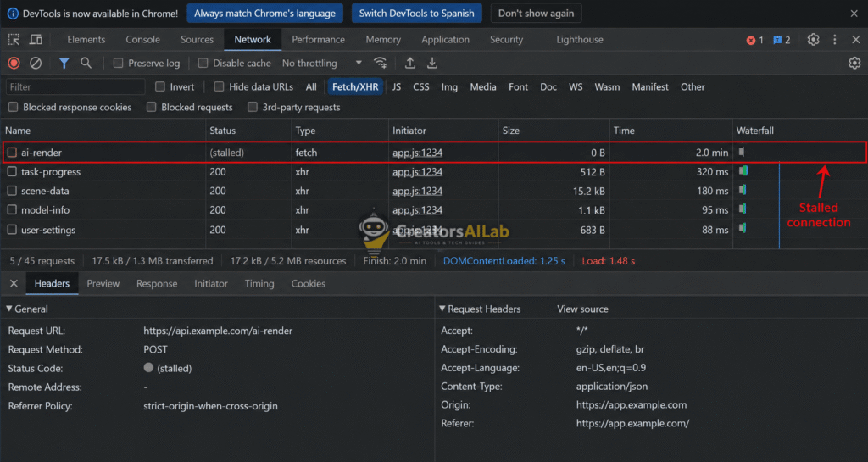
Task: Open the Lighthouse panel tab
Action: (580, 39)
